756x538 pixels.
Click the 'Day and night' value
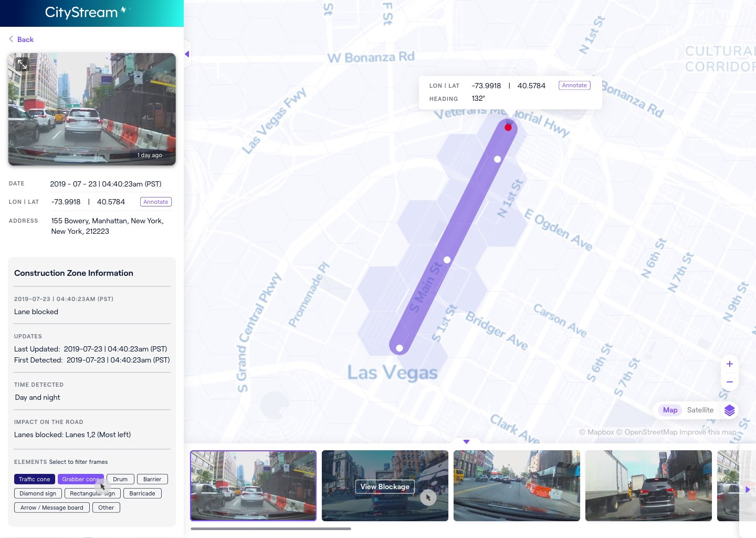38,397
